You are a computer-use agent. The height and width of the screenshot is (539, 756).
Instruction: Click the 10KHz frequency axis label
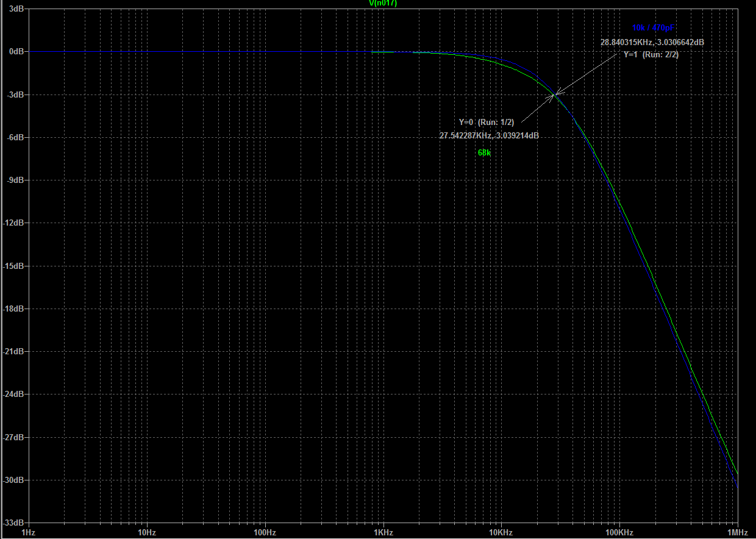click(501, 532)
